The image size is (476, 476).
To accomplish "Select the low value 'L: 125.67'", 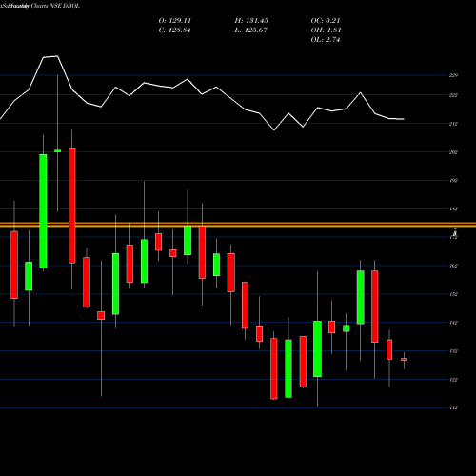I will click(251, 30).
